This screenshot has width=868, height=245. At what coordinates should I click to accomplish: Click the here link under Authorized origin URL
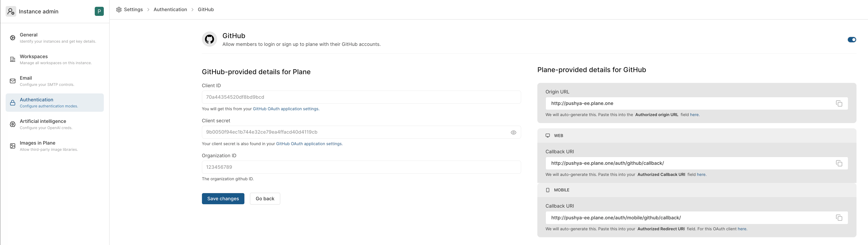[695, 115]
